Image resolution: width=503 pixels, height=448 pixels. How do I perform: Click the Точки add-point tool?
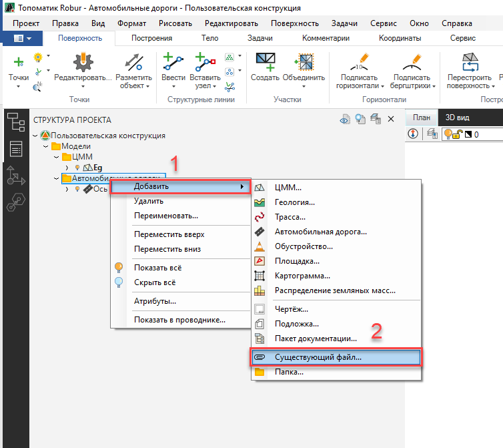(x=19, y=61)
